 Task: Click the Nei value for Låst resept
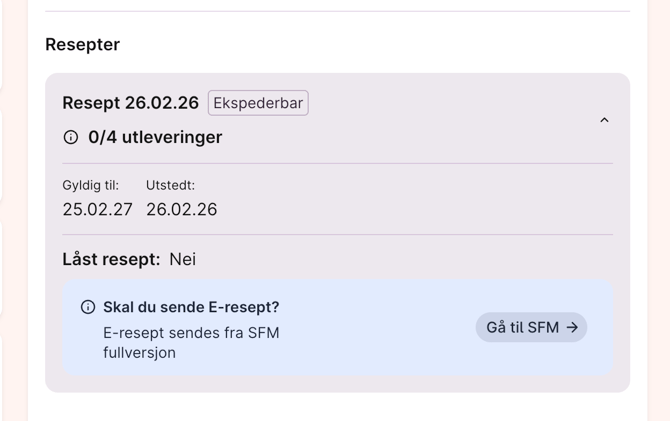pyautogui.click(x=182, y=259)
